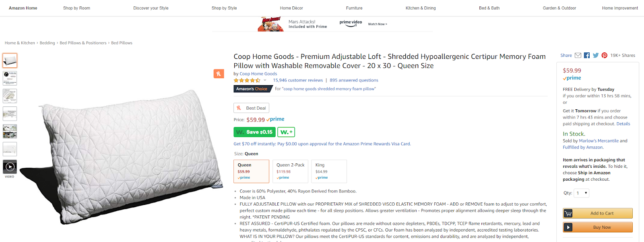This screenshot has width=644, height=242.
Task: Click the Honey Best Deal button
Action: pyautogui.click(x=251, y=108)
